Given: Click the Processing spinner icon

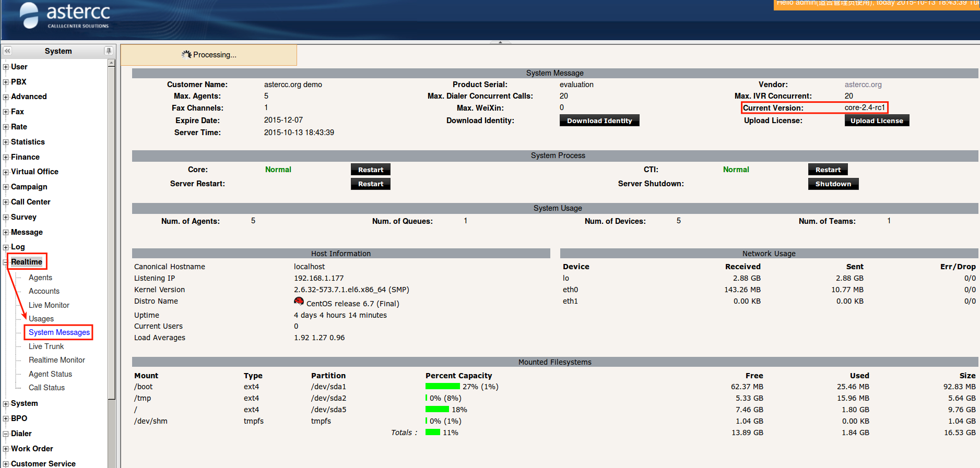Looking at the screenshot, I should point(186,55).
